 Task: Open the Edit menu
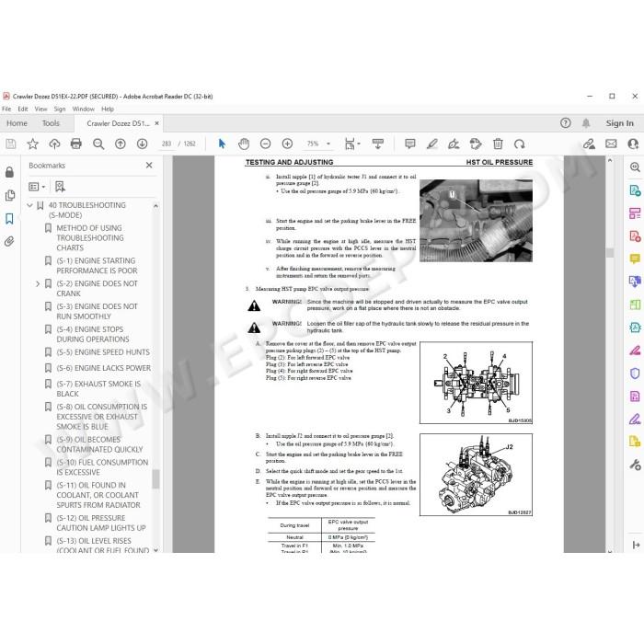23,109
